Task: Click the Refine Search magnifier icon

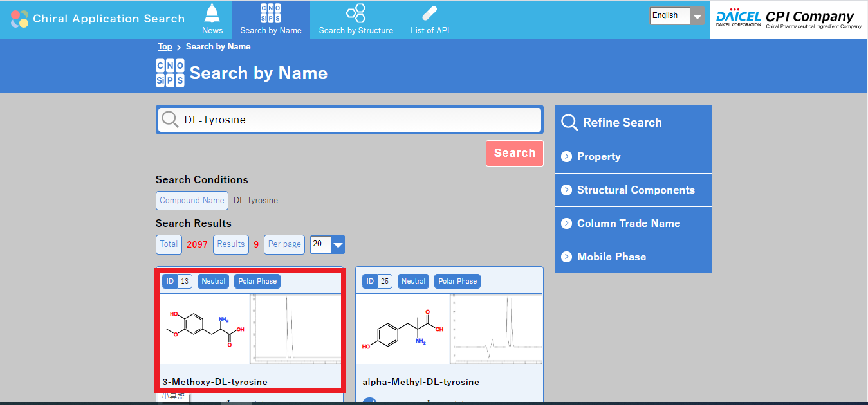Action: pos(569,122)
